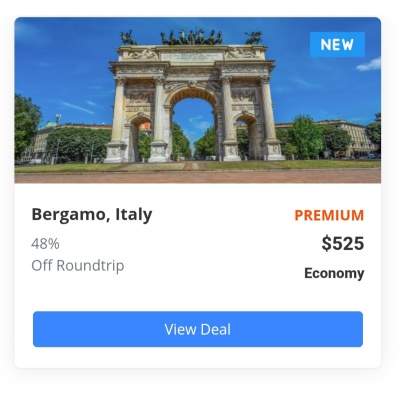This screenshot has height=400, width=400.
Task: Click the horse statues atop the arch
Action: click(x=191, y=37)
